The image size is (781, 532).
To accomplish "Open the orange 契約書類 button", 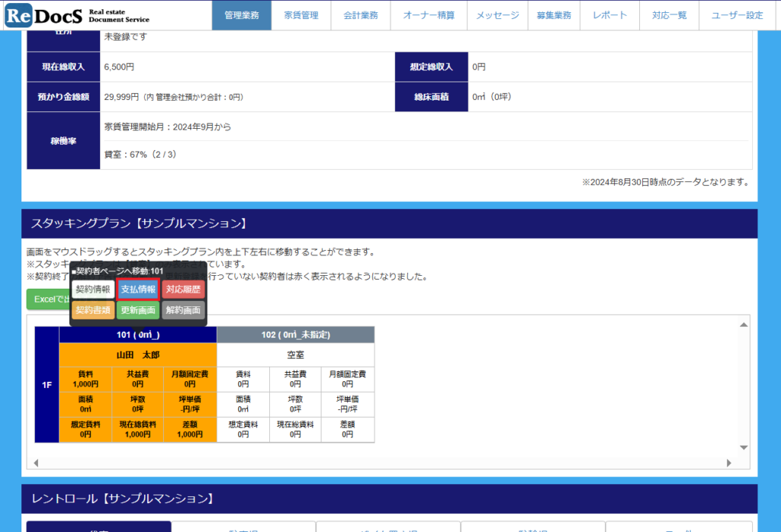I will point(93,310).
